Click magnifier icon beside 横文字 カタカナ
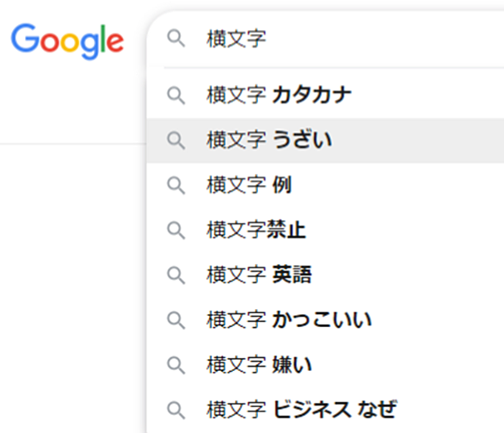 tap(176, 96)
